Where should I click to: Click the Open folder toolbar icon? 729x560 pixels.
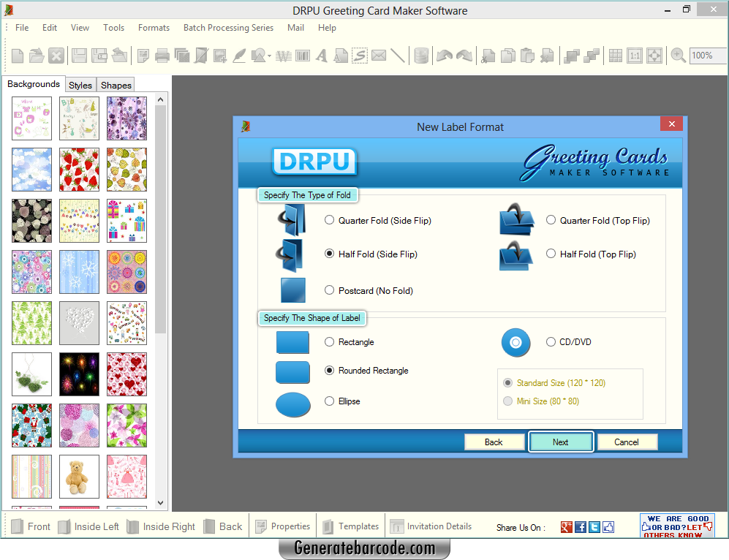click(37, 56)
